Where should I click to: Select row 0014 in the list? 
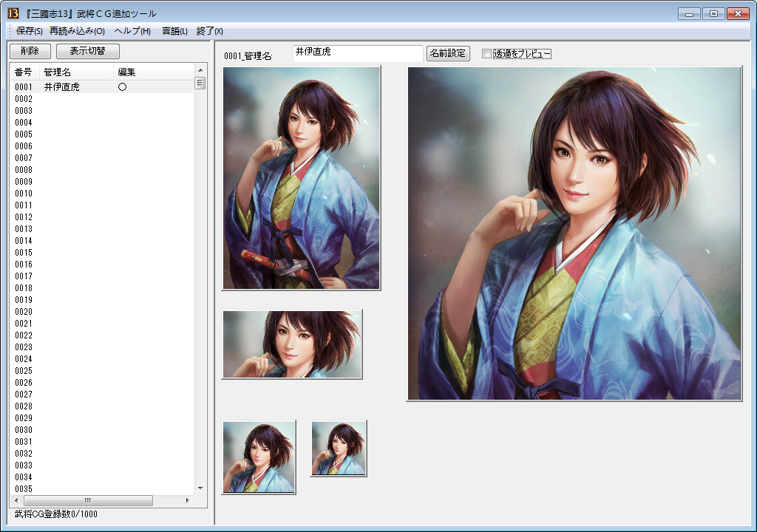click(x=102, y=241)
